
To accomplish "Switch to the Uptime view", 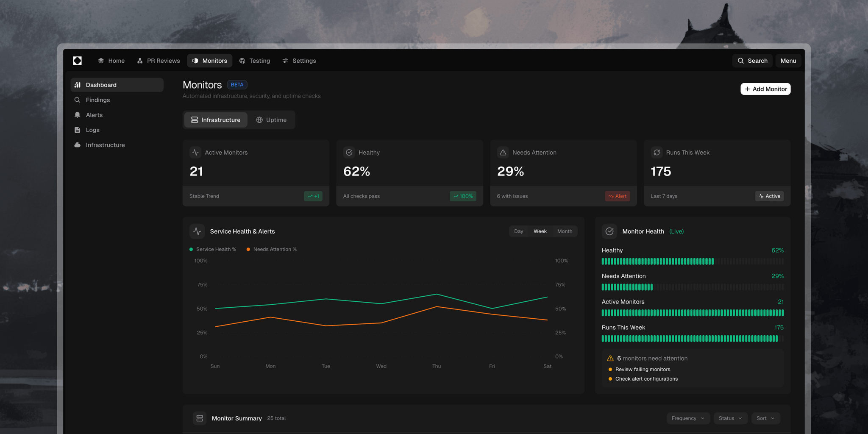I will click(271, 120).
